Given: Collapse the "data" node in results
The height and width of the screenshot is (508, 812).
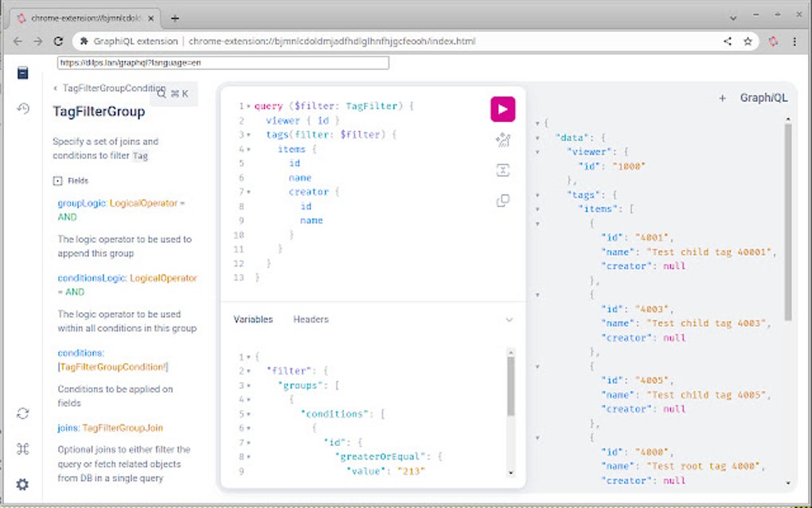Looking at the screenshot, I should [x=538, y=137].
